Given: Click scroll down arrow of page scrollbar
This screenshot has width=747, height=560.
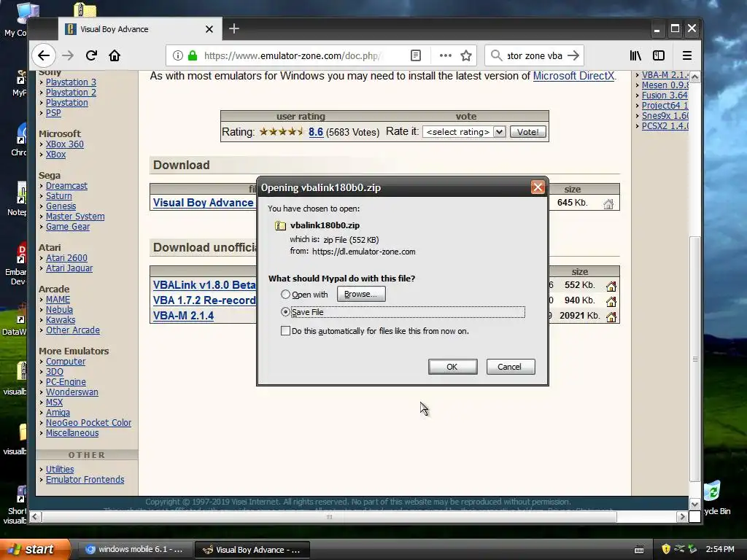Looking at the screenshot, I should click(695, 504).
